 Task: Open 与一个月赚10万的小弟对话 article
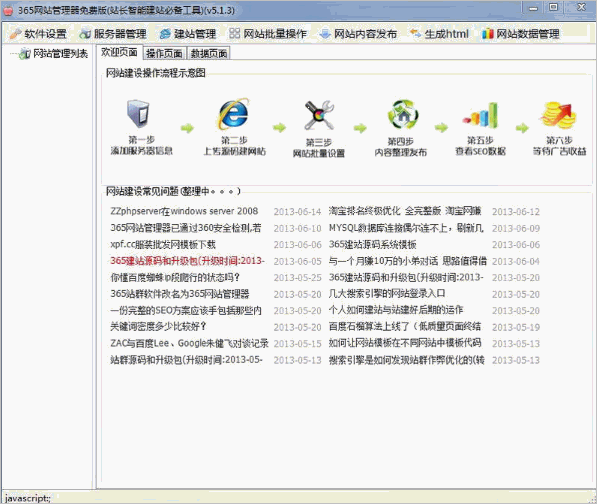click(x=408, y=261)
